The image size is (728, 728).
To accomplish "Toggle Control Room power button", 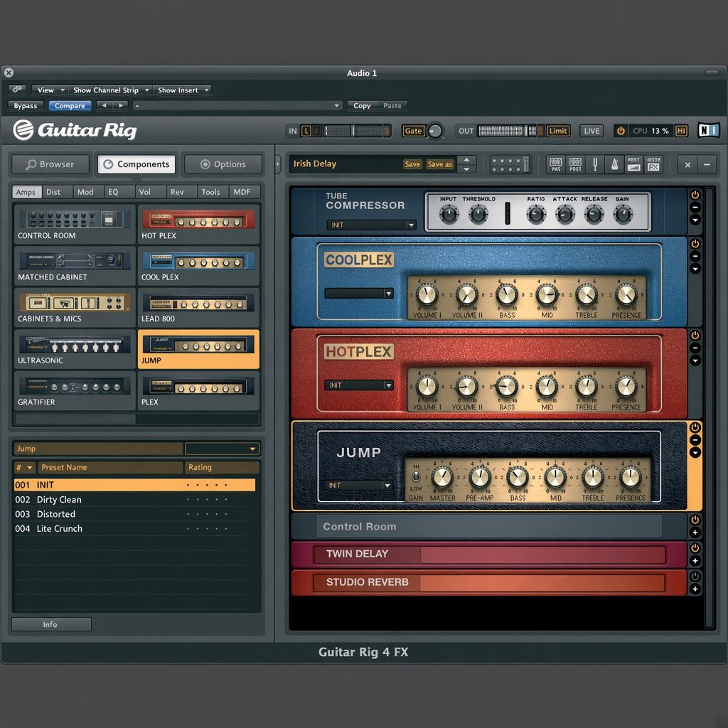I will point(695,520).
